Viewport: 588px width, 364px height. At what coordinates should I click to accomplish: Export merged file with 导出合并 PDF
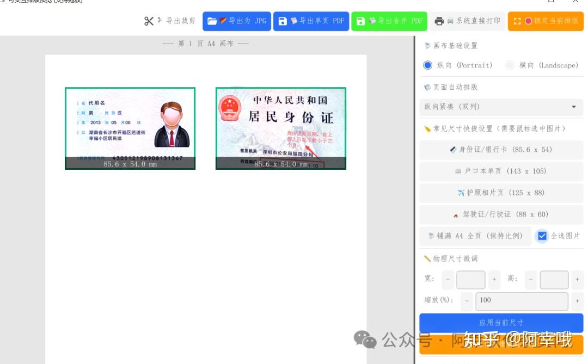(389, 21)
